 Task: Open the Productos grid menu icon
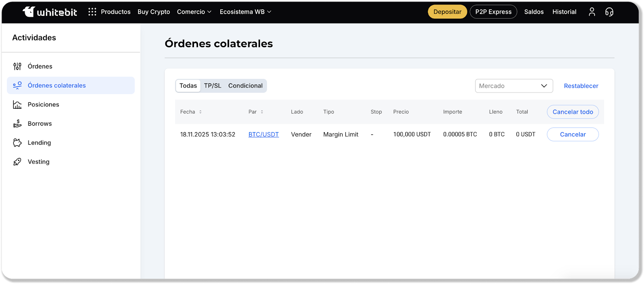tap(92, 12)
